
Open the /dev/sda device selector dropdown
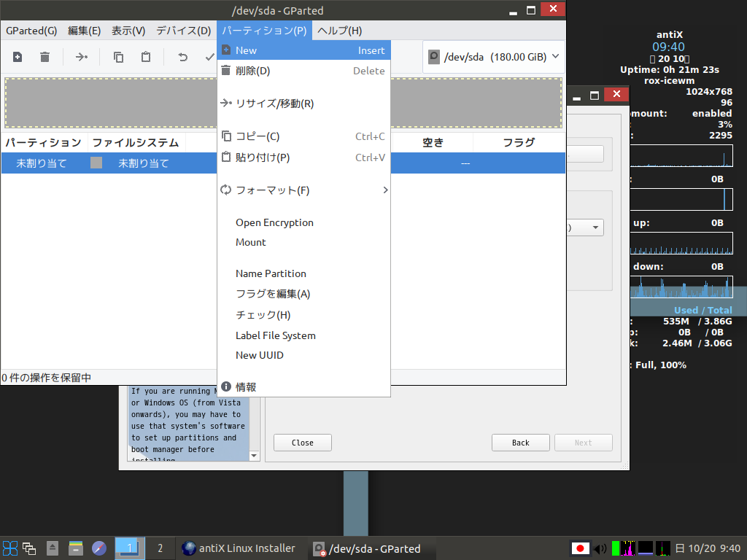[494, 57]
